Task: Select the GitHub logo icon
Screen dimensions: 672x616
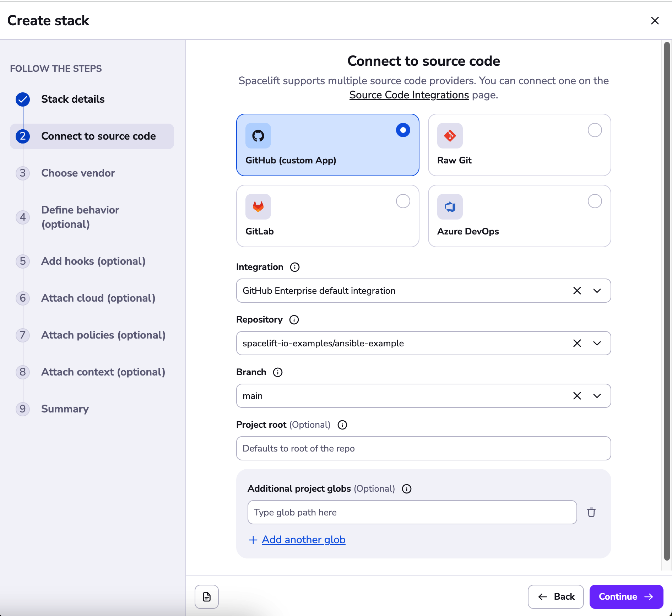Action: pyautogui.click(x=258, y=135)
